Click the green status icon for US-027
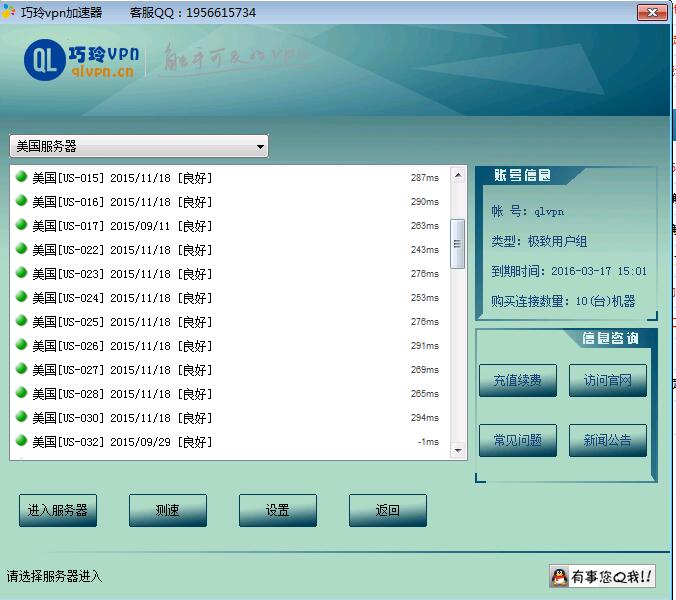 pyautogui.click(x=21, y=369)
